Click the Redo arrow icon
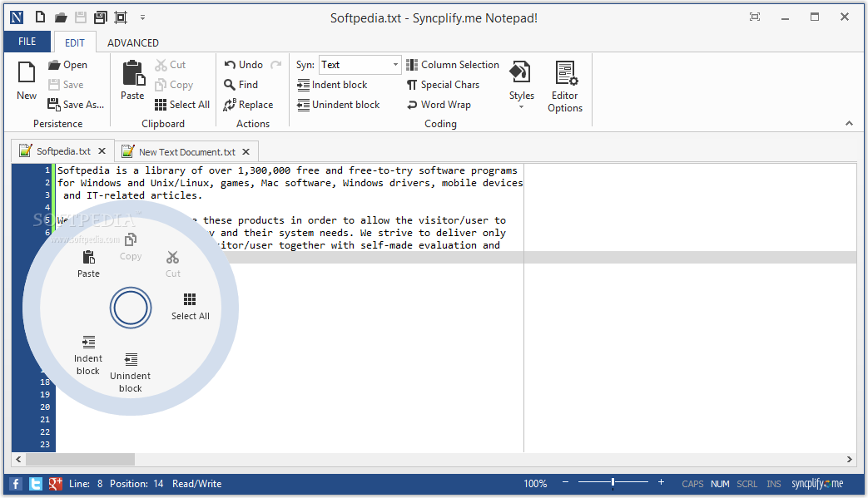 click(x=276, y=65)
